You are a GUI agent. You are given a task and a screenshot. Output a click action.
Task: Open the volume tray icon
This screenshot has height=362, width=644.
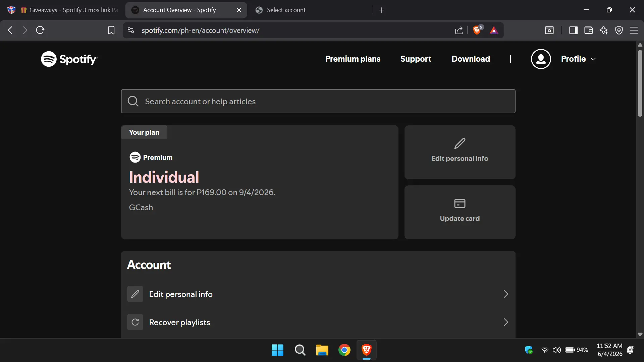[556, 350]
